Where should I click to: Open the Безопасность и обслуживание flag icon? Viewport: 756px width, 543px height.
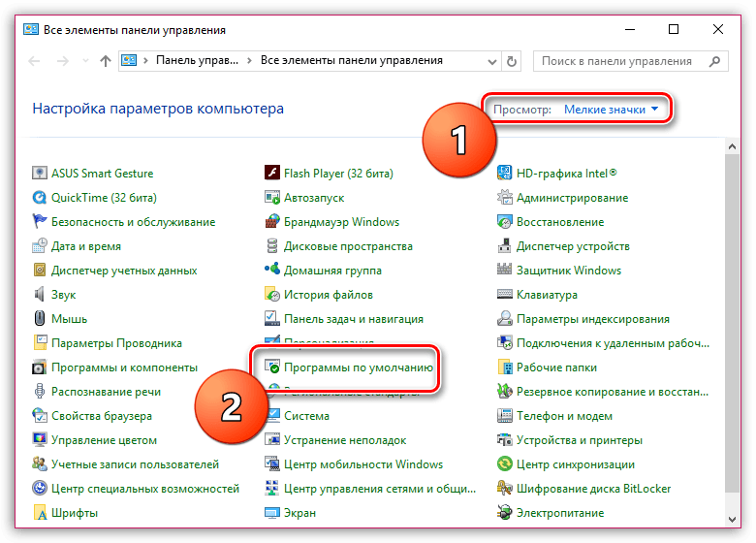[x=39, y=221]
